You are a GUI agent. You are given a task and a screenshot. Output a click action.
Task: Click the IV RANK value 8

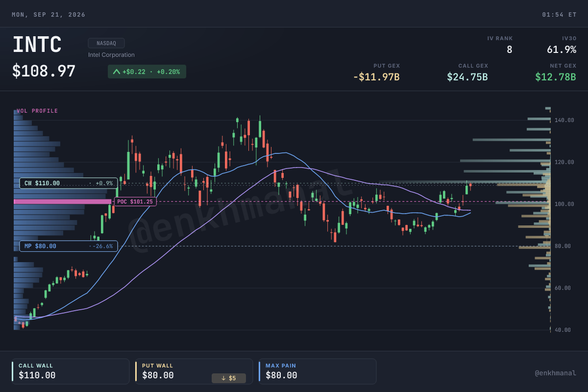point(510,49)
